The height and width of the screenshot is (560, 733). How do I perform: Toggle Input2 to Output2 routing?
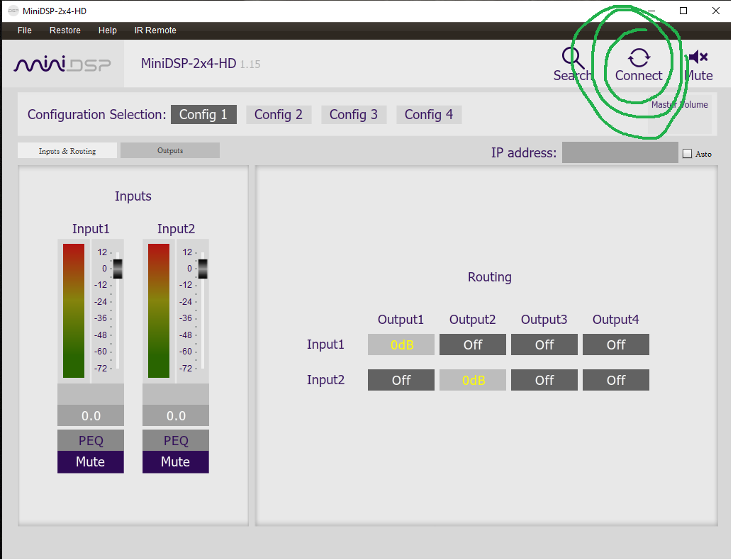click(473, 380)
